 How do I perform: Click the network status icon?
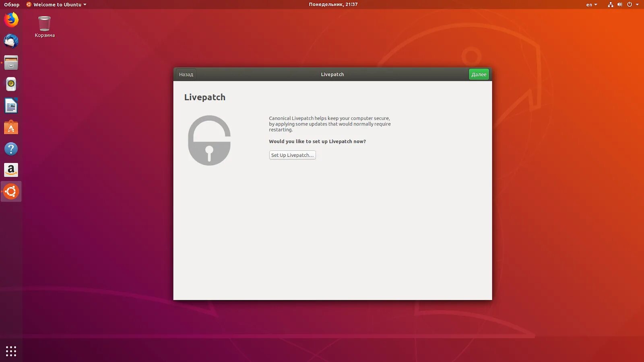click(610, 5)
